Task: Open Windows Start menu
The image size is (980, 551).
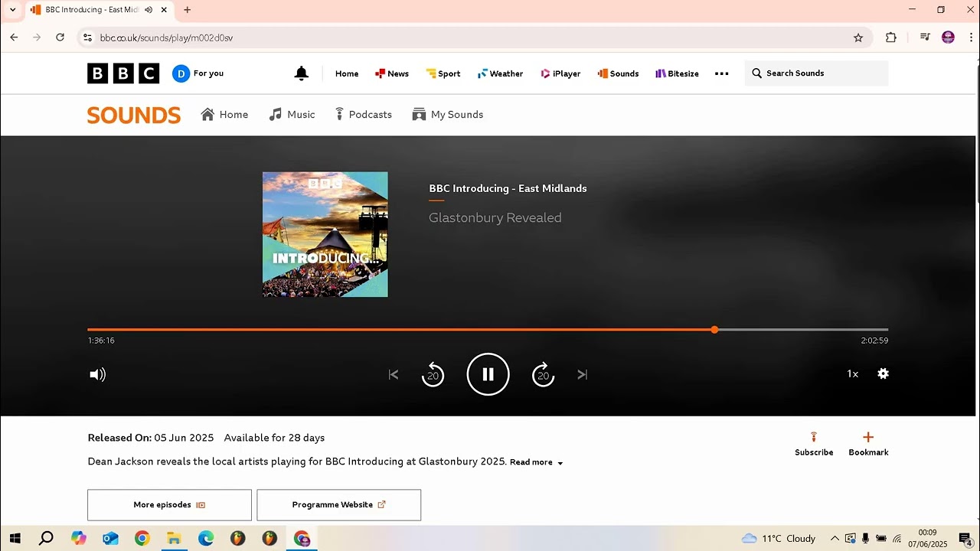Action: tap(14, 539)
